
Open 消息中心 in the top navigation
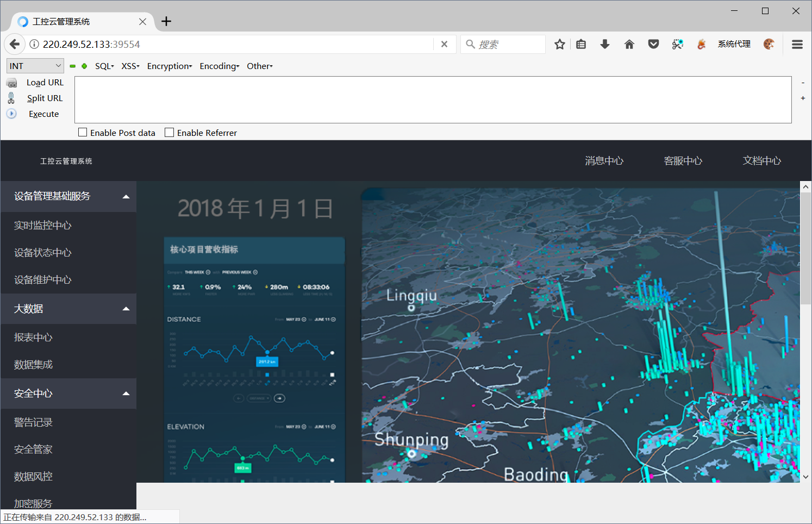[604, 160]
